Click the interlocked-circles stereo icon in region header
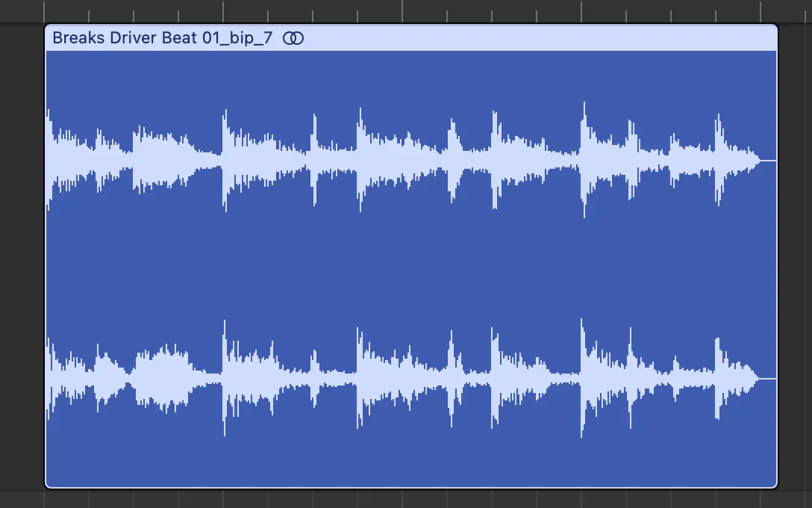Screen dimensions: 812x508 293,38
